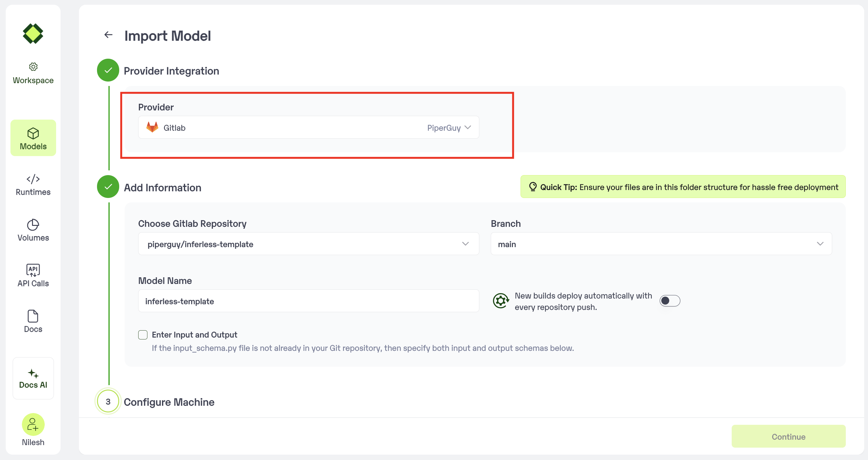Click 'New builds deploy automatically' text
The height and width of the screenshot is (460, 868).
coord(583,301)
